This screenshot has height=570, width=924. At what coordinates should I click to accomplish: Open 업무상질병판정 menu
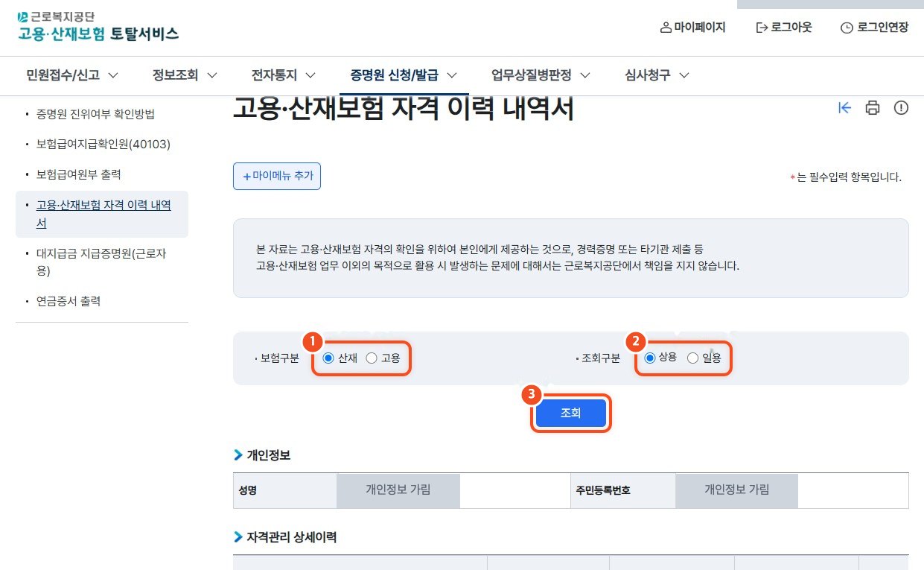[541, 75]
